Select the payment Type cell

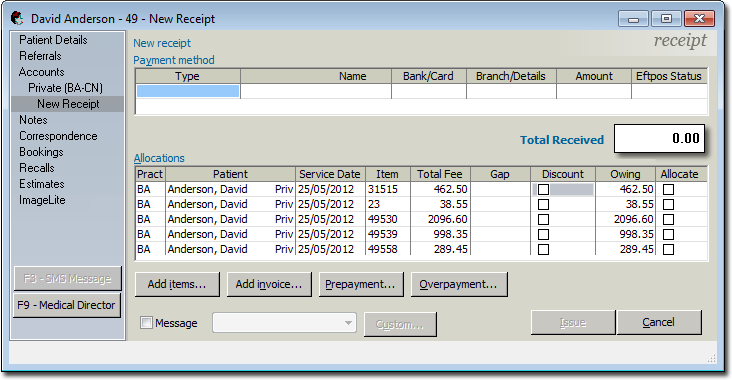point(188,91)
